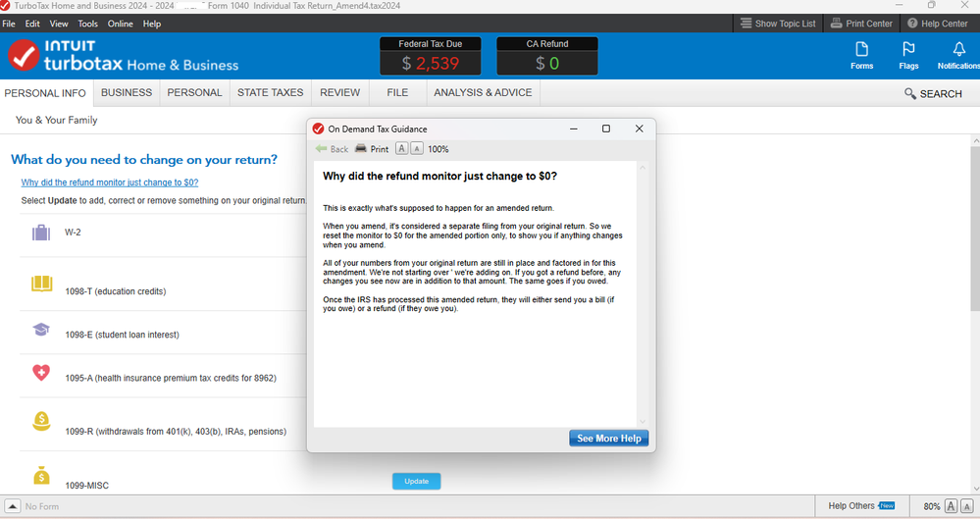Click the Update button for 1099-MISC

[x=416, y=481]
